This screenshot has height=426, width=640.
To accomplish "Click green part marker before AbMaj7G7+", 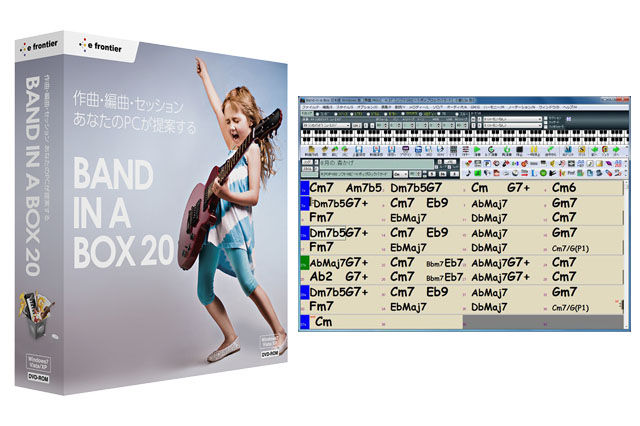I will click(304, 262).
